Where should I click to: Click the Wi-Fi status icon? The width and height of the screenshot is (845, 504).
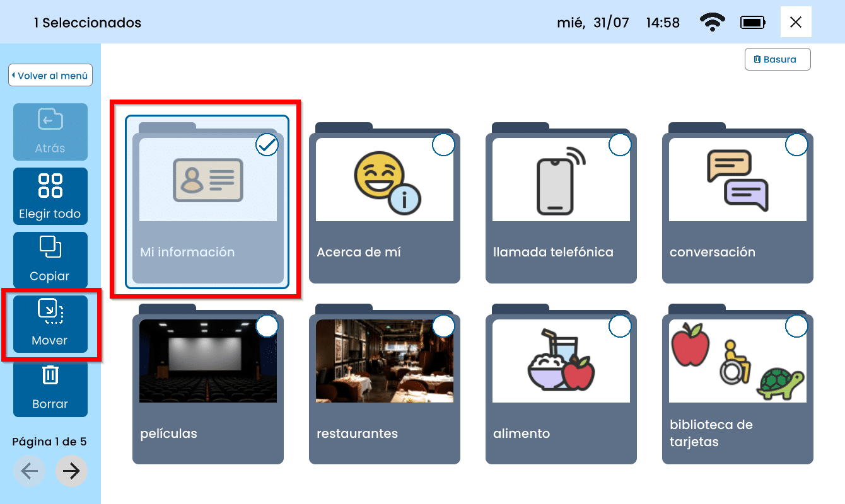712,23
